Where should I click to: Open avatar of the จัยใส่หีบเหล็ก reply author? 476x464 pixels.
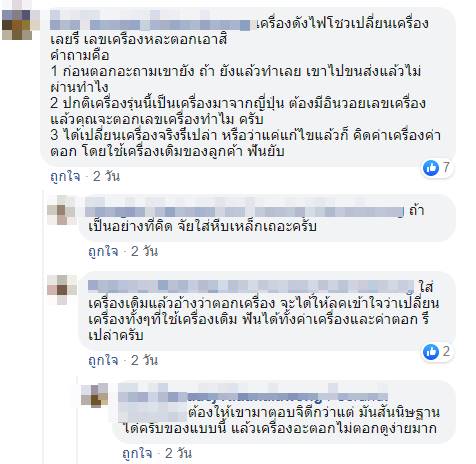[x=62, y=210]
